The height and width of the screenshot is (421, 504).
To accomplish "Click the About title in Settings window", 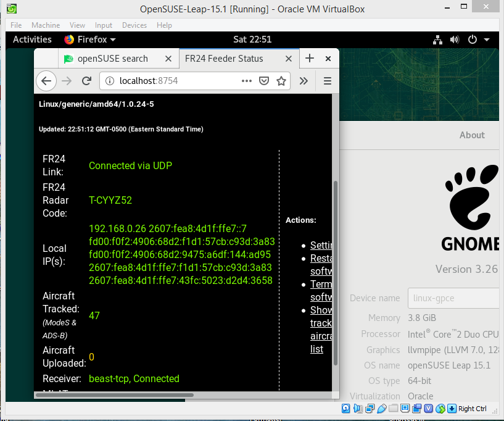I will coord(472,135).
